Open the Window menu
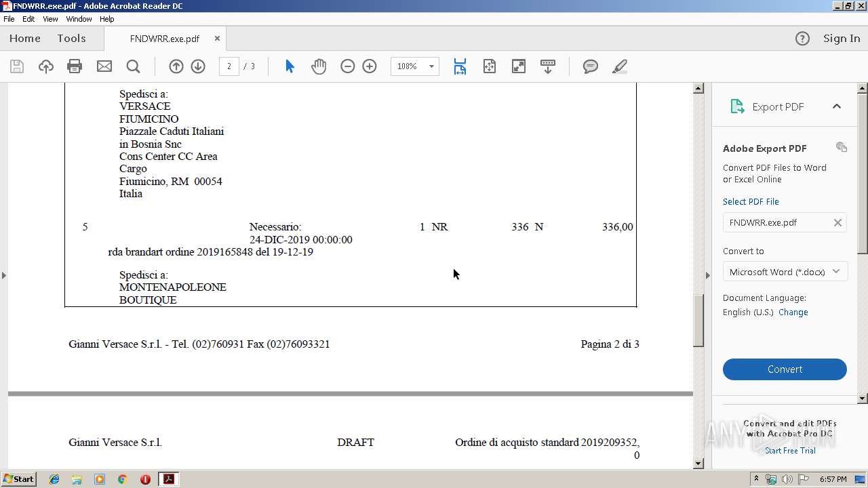This screenshot has height=488, width=868. click(x=79, y=19)
